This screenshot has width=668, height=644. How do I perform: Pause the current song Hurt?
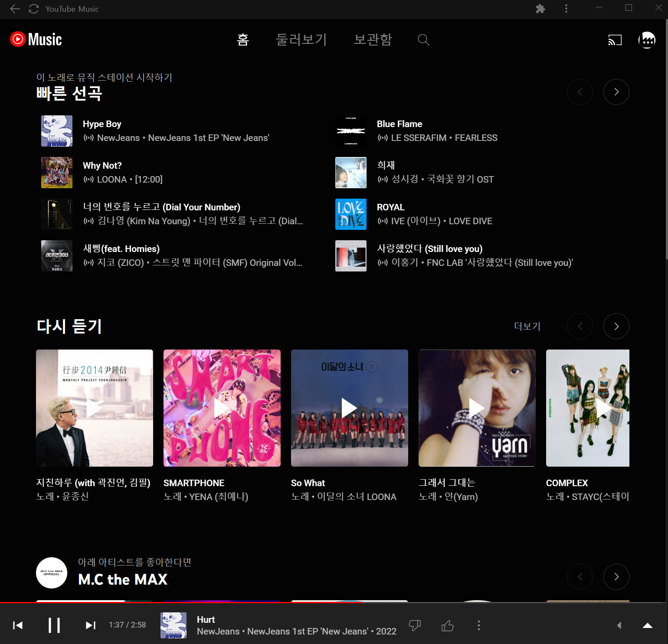tap(54, 625)
